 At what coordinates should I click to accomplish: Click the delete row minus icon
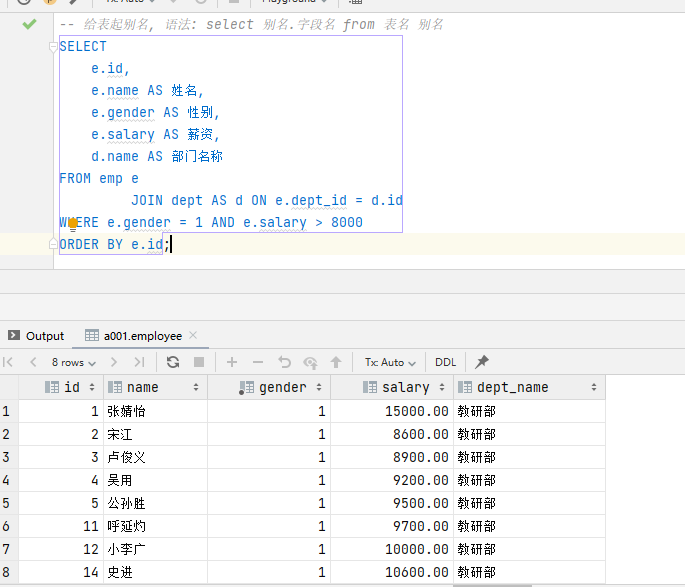coord(258,362)
